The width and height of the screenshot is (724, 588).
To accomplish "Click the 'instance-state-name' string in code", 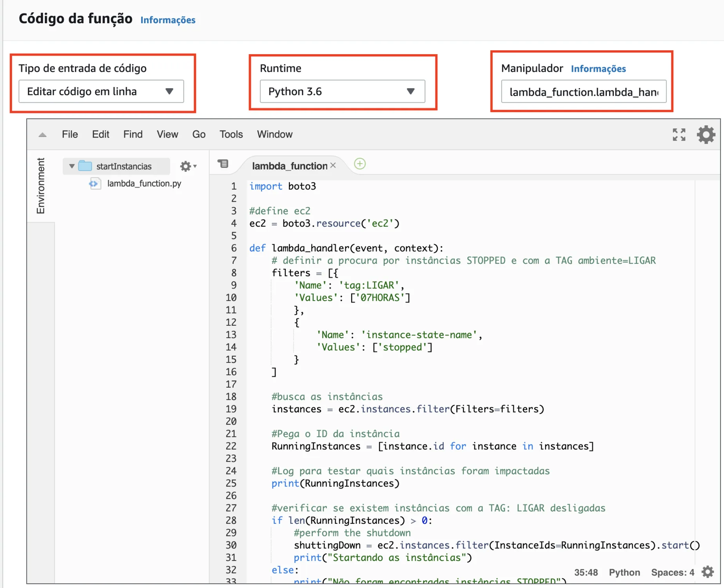I will [x=419, y=335].
